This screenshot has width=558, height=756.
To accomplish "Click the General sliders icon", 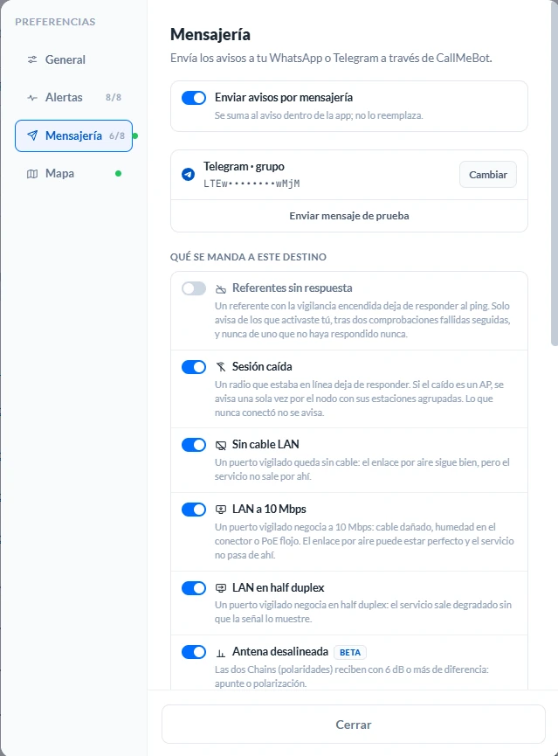I will point(32,59).
